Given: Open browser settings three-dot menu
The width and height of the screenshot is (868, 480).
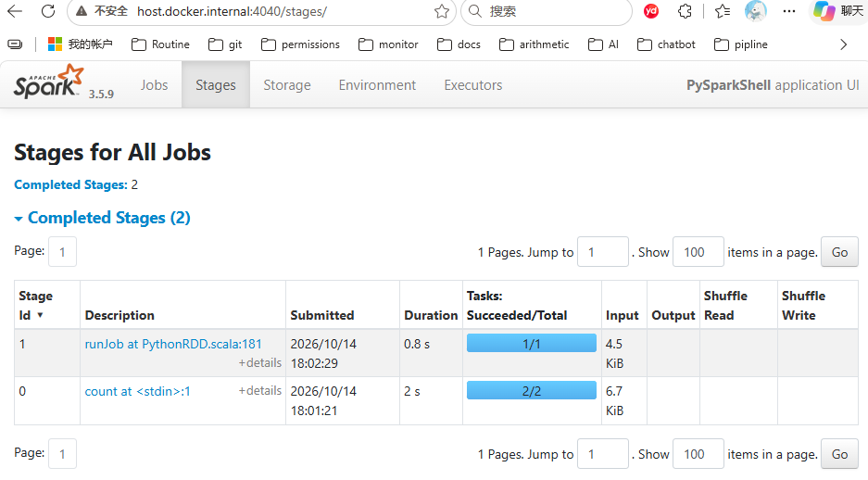Looking at the screenshot, I should [x=789, y=11].
